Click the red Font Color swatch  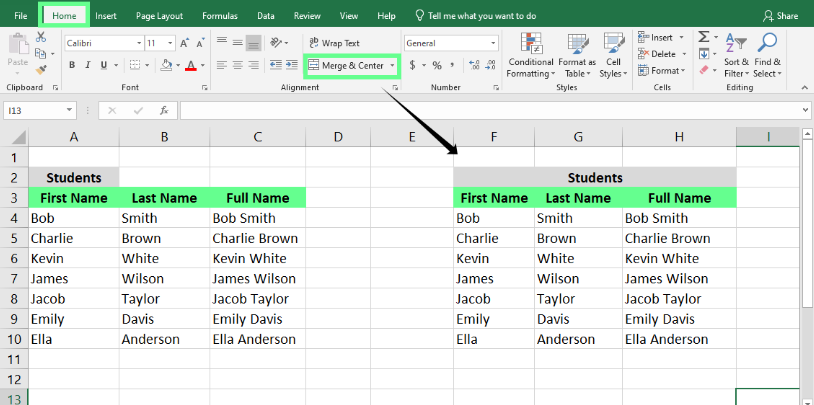[190, 66]
